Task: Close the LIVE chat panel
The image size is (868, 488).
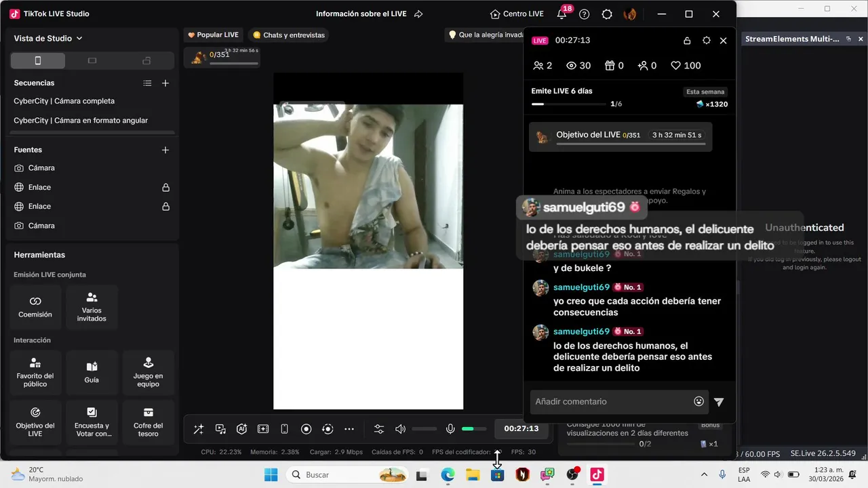Action: click(x=724, y=41)
